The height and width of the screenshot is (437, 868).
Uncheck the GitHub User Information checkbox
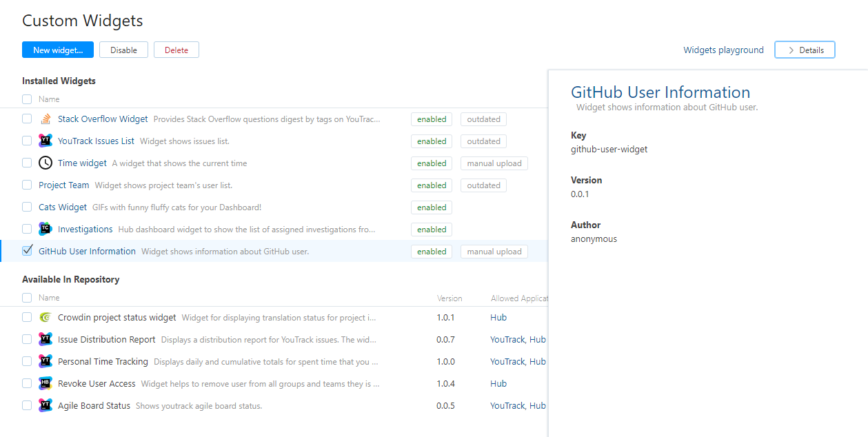[27, 251]
